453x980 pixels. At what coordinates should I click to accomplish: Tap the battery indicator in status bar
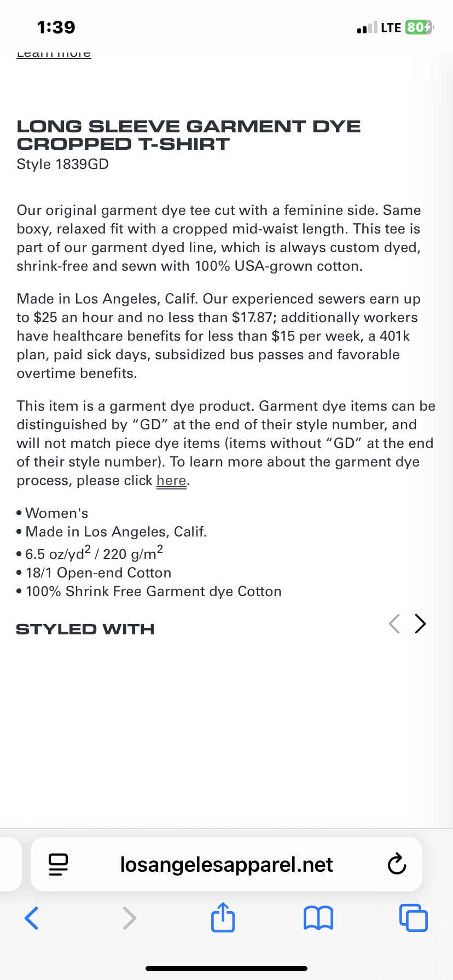[420, 27]
